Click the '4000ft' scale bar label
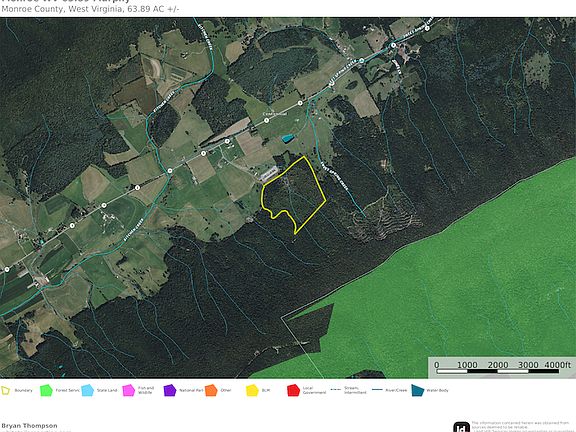Image resolution: width=576 pixels, height=432 pixels. [x=557, y=365]
